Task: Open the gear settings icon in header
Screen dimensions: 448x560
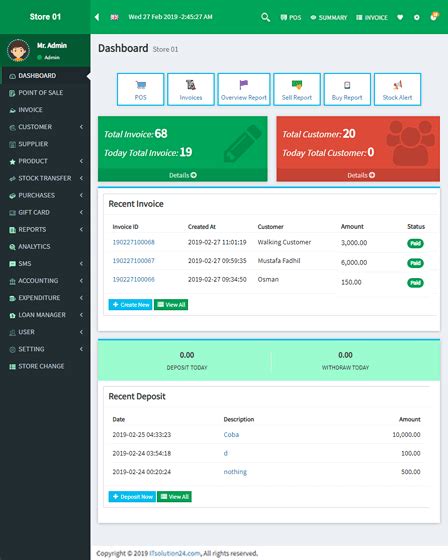Action: (x=417, y=17)
